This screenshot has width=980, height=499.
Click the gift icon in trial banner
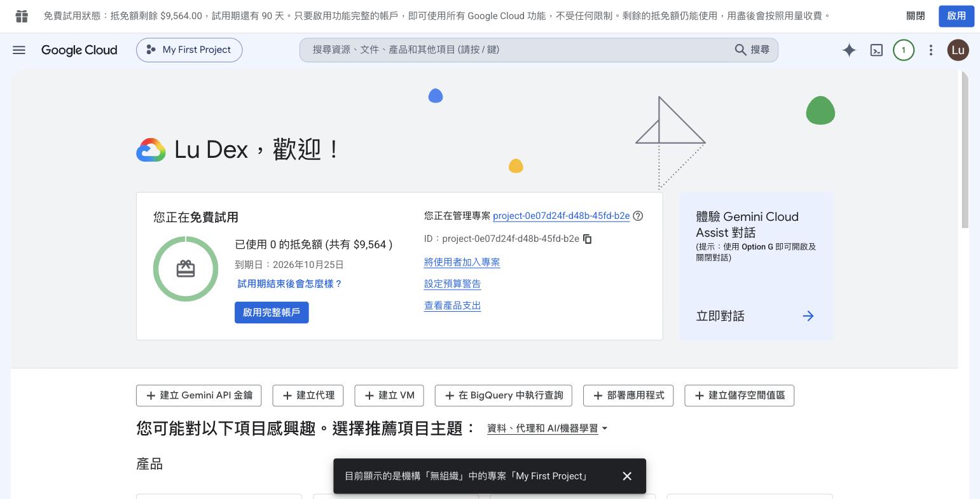coord(22,16)
